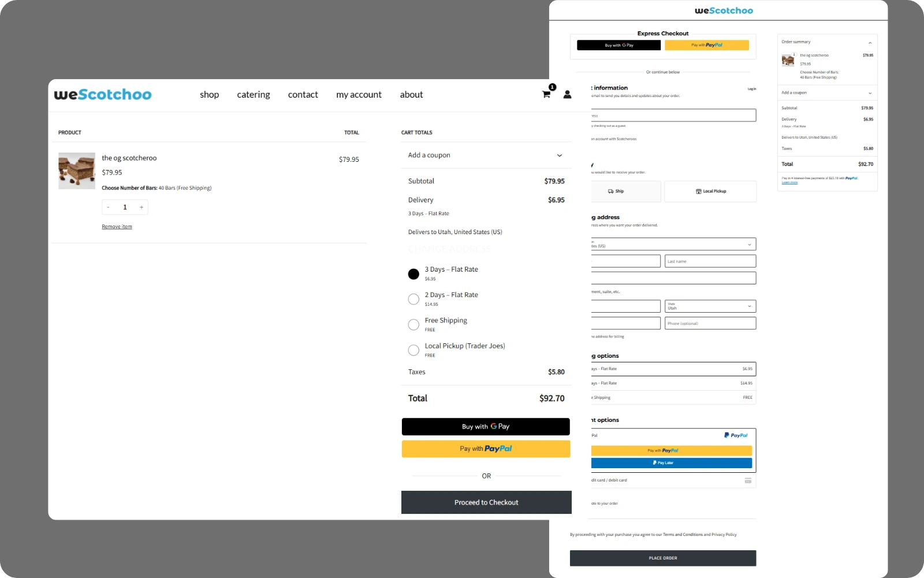Click the email address input field

point(673,116)
